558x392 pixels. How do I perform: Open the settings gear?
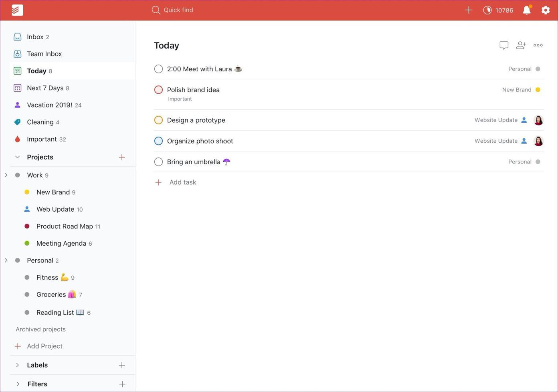coord(546,10)
